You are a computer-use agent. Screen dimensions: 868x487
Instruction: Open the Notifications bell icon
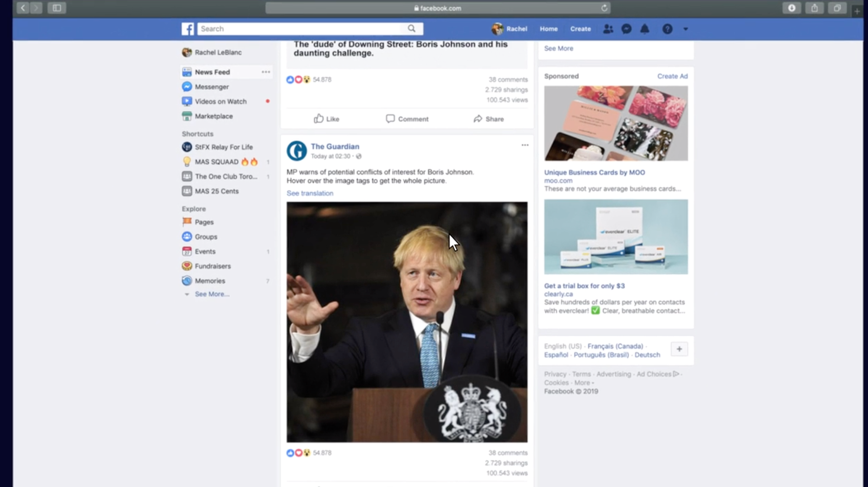(645, 29)
